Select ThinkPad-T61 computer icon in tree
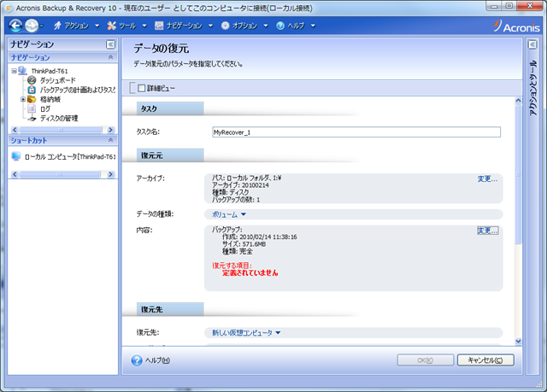The width and height of the screenshot is (547, 392). [23, 71]
